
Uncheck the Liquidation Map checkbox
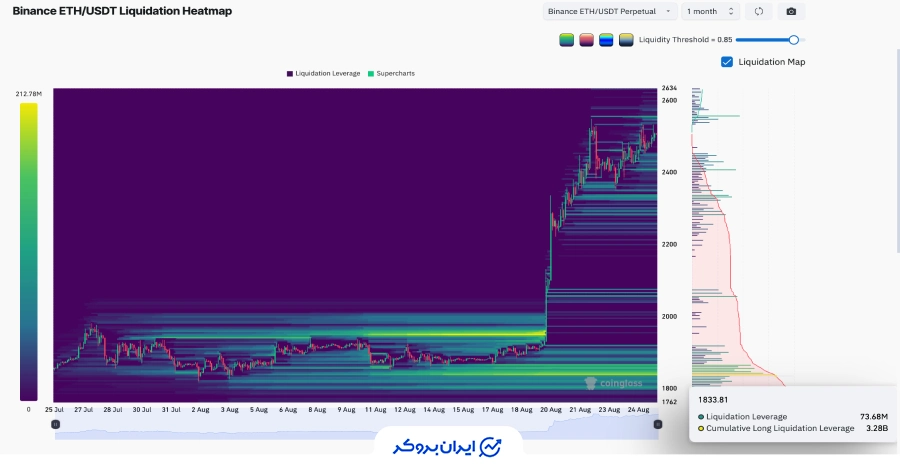tap(727, 62)
